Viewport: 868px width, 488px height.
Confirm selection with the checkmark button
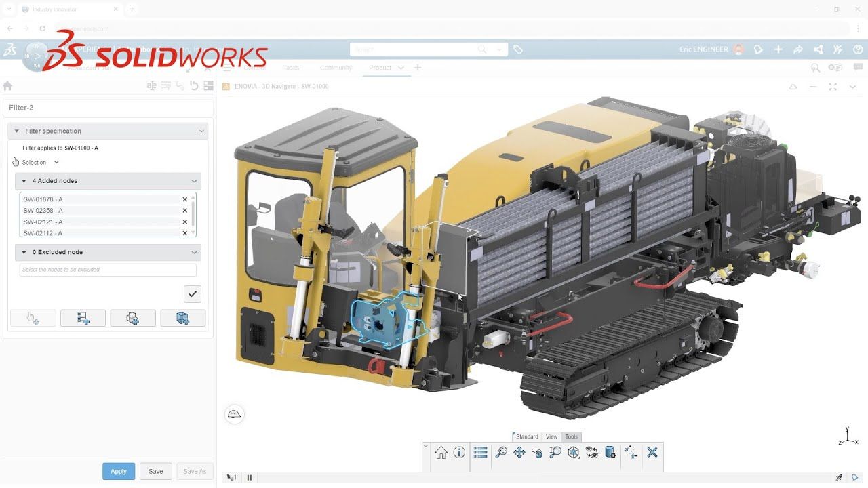pyautogui.click(x=193, y=293)
